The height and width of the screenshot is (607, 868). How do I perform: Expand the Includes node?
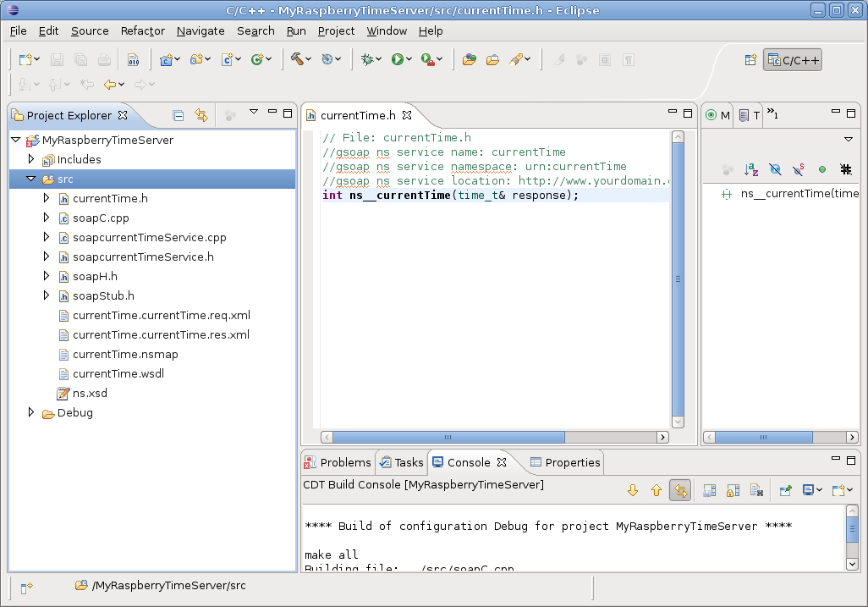point(31,159)
